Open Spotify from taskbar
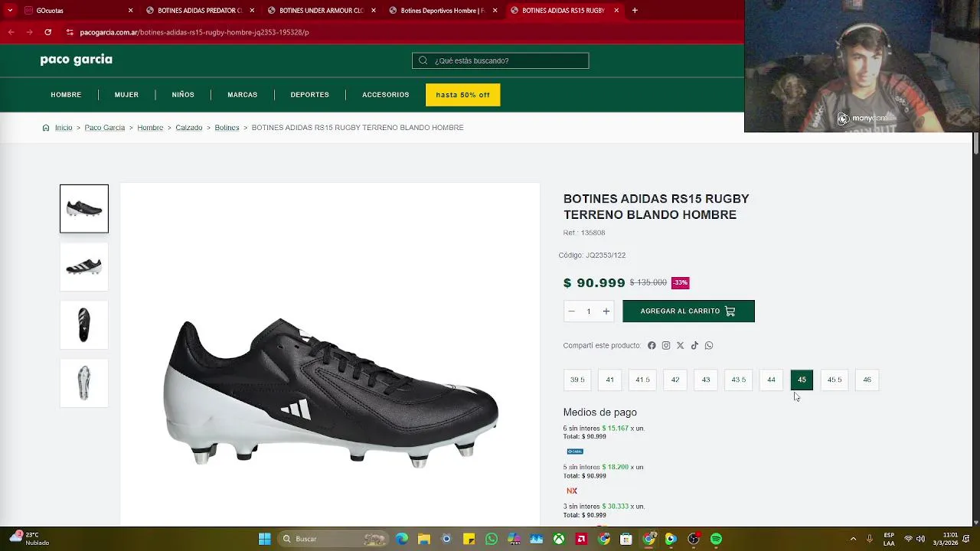This screenshot has width=980, height=551. coord(716,539)
